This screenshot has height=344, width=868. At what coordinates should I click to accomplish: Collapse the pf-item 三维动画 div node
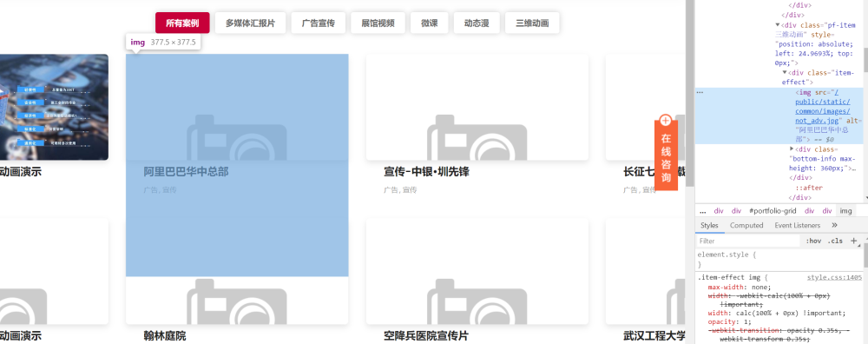pyautogui.click(x=778, y=25)
